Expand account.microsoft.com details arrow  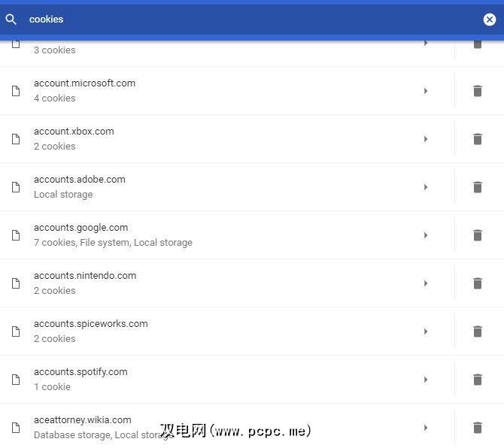(426, 91)
